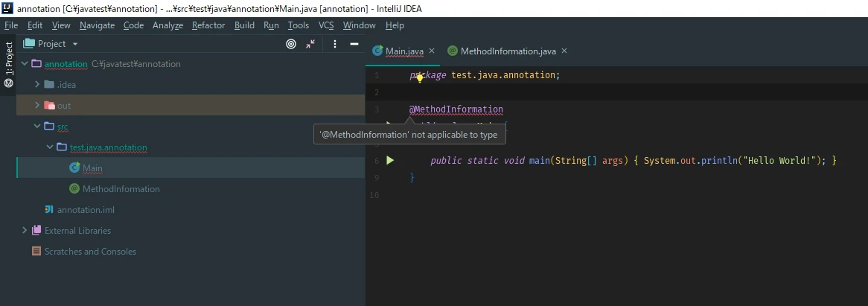
Task: Hide the Project panel with minus icon
Action: pos(354,44)
